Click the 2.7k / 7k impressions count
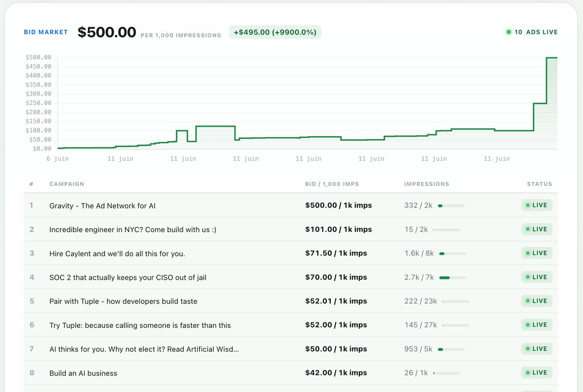Image resolution: width=583 pixels, height=392 pixels. [x=419, y=277]
